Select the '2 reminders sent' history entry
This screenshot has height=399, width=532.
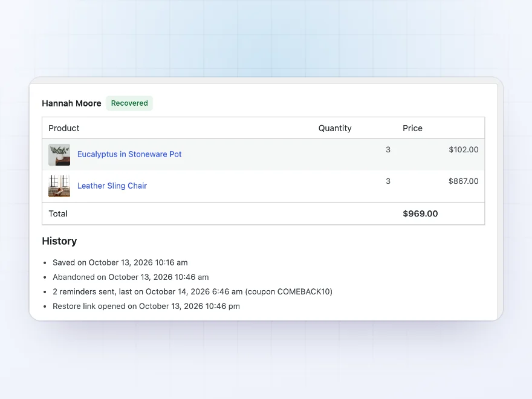point(192,292)
